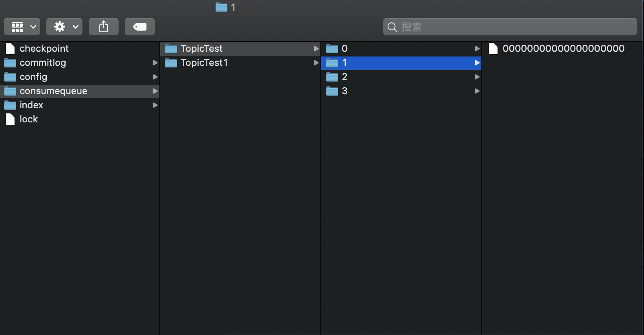The image size is (644, 335).
Task: Click the title bar folder proxy icon
Action: [221, 7]
